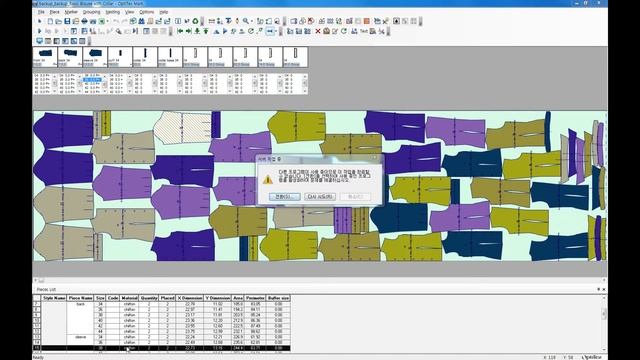Screen dimensions: 640x360
Task: Toggle the highlighted double-arrow tool
Action: tap(270, 31)
